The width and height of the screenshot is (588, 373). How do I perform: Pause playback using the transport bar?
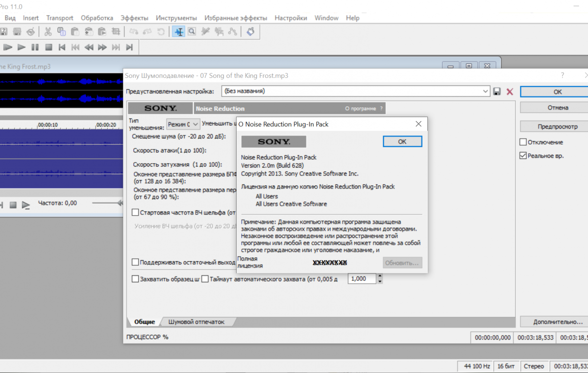pyautogui.click(x=35, y=48)
